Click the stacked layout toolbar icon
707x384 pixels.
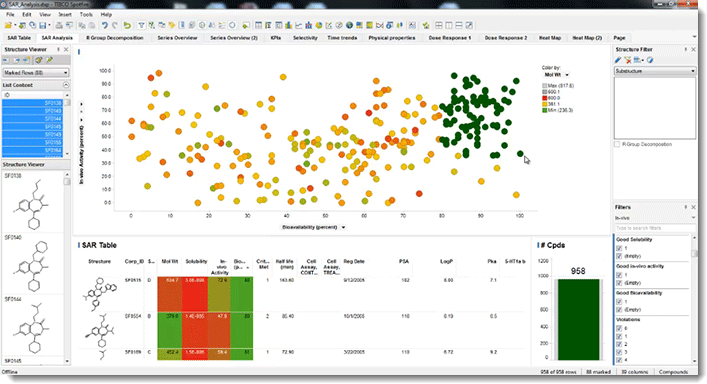(x=459, y=25)
